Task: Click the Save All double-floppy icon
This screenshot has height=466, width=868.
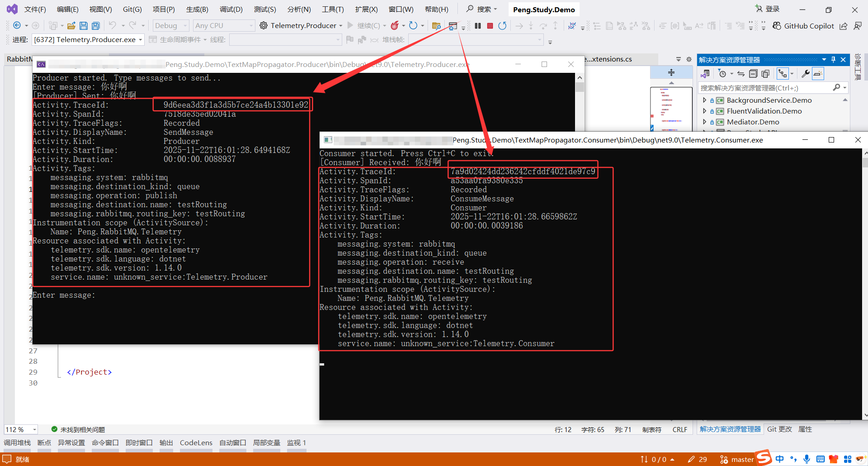Action: (96, 26)
